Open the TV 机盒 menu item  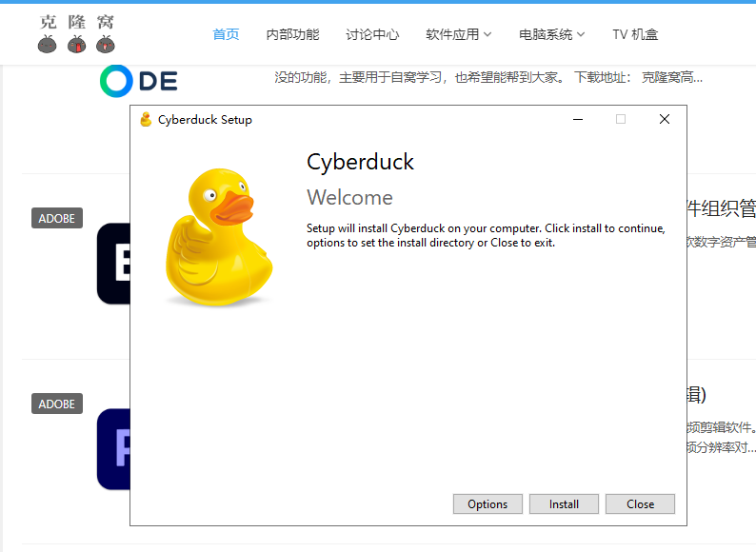(635, 34)
